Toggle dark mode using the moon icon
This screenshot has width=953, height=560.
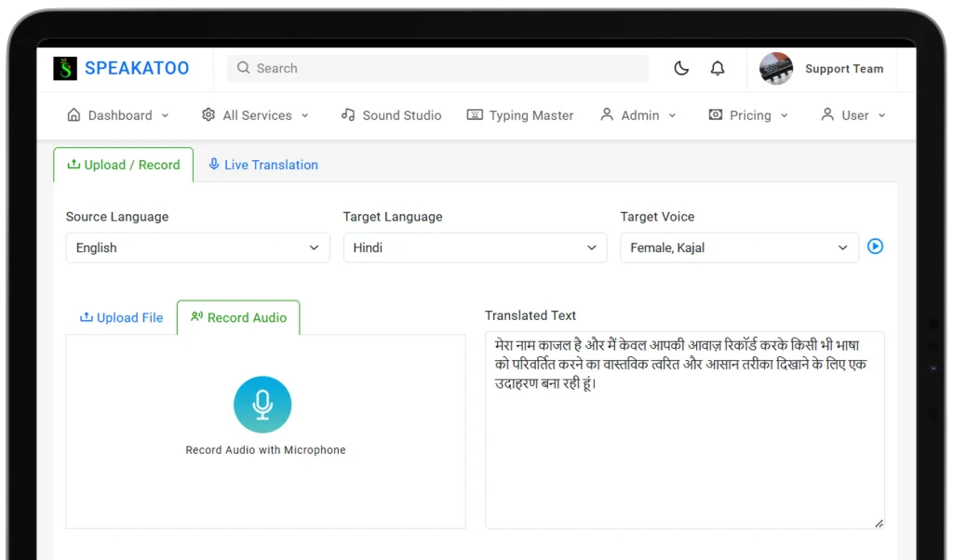tap(680, 68)
